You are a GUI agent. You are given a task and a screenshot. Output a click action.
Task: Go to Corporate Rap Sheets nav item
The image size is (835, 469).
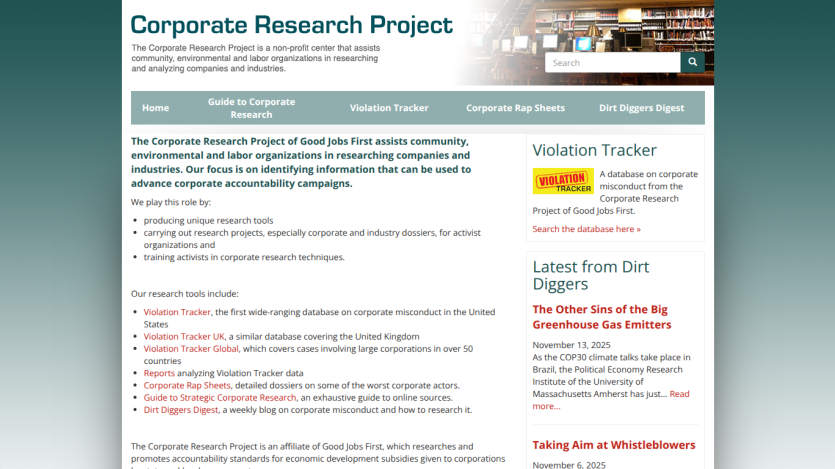pyautogui.click(x=515, y=108)
